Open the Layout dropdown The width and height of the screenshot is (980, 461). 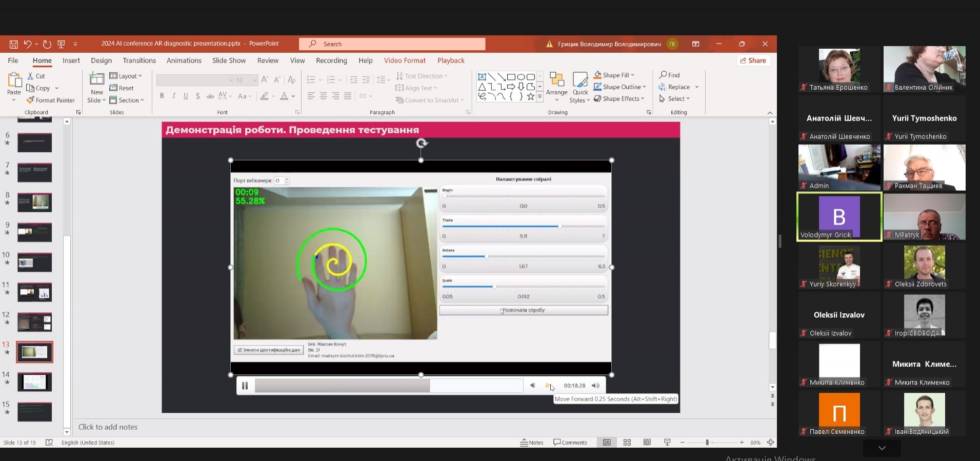pyautogui.click(x=126, y=76)
